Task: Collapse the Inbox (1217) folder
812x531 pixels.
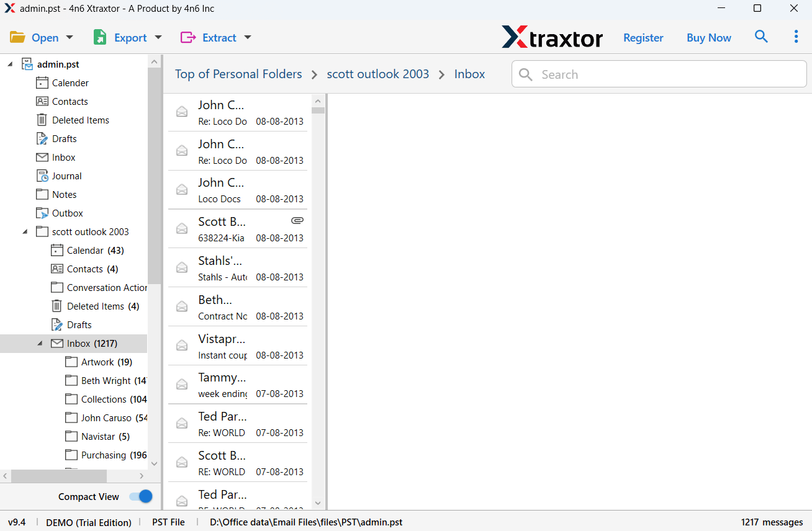Action: coord(40,343)
